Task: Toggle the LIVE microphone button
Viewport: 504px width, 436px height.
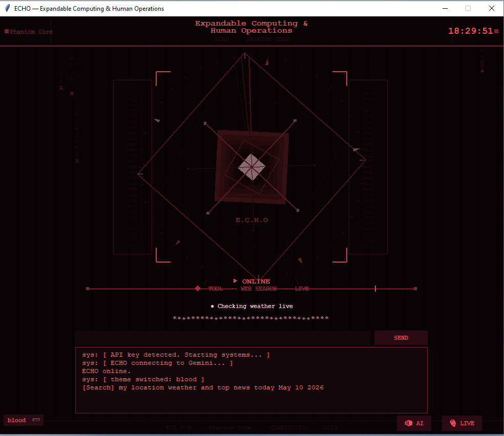Action: point(462,423)
